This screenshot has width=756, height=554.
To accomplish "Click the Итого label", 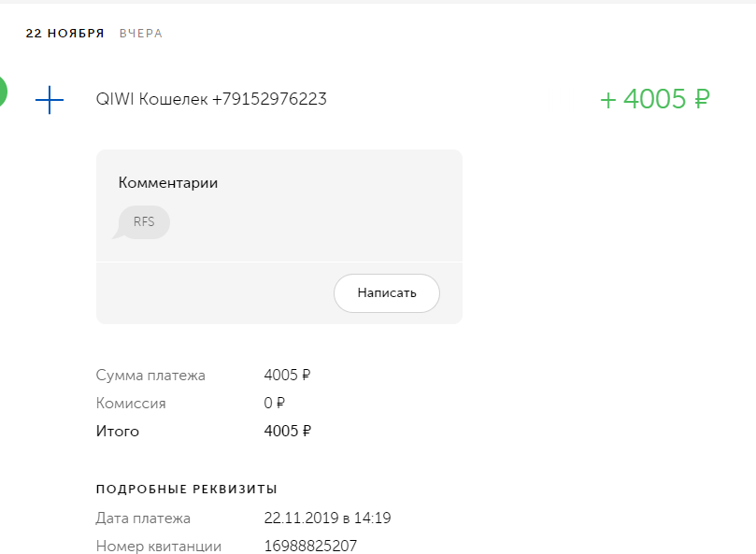I will pyautogui.click(x=118, y=432).
